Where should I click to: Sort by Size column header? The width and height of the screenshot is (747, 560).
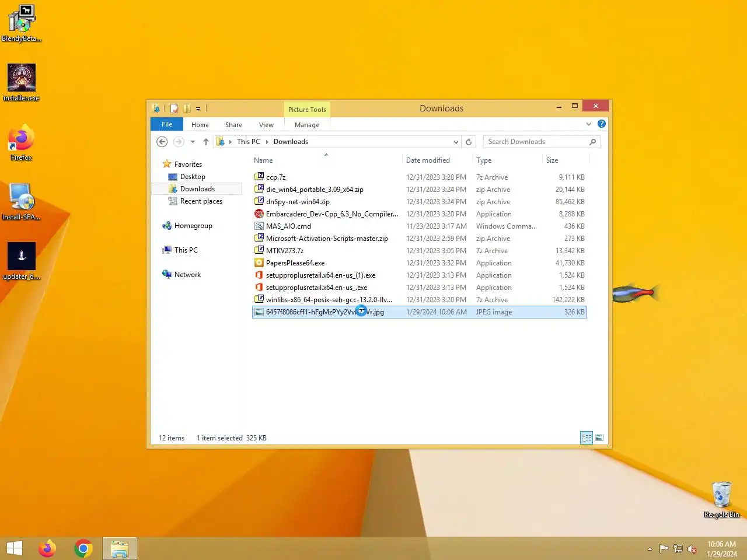point(566,160)
